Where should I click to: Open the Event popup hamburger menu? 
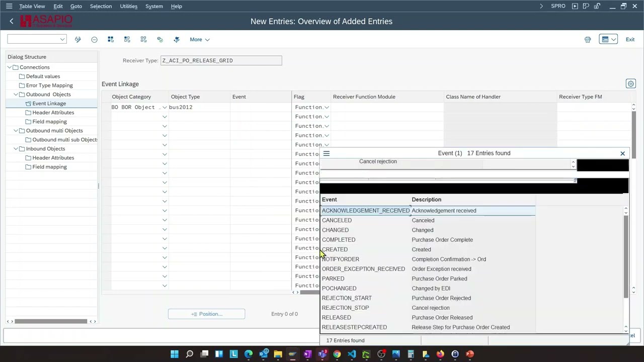(327, 153)
